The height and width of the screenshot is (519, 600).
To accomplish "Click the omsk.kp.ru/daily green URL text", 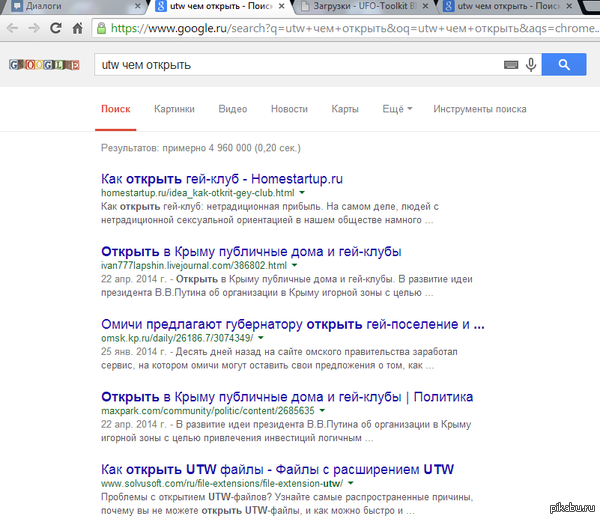I will pos(177,338).
